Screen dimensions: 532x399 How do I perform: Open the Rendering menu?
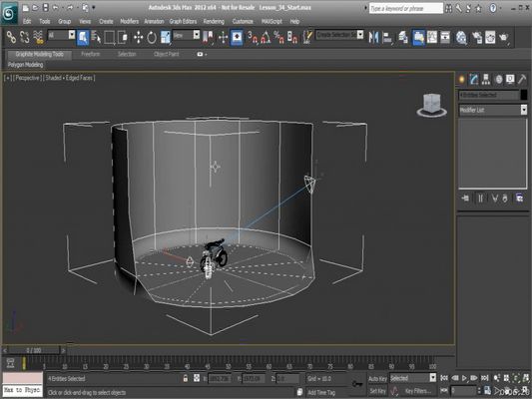pyautogui.click(x=214, y=21)
